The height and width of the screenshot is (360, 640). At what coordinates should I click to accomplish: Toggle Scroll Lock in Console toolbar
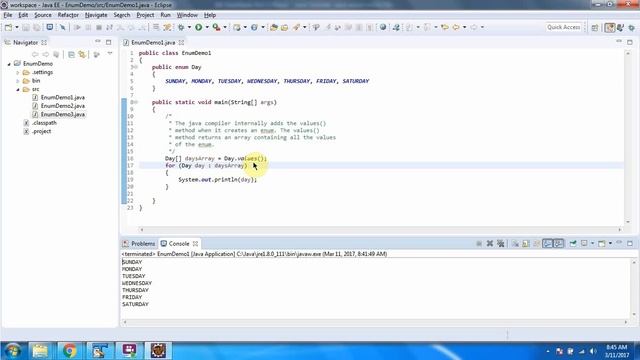point(526,244)
